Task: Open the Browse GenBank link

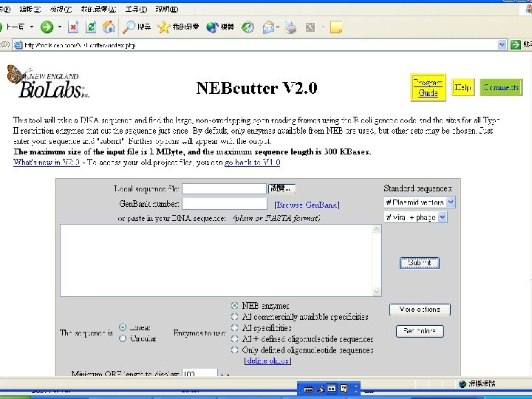Action: 307,205
